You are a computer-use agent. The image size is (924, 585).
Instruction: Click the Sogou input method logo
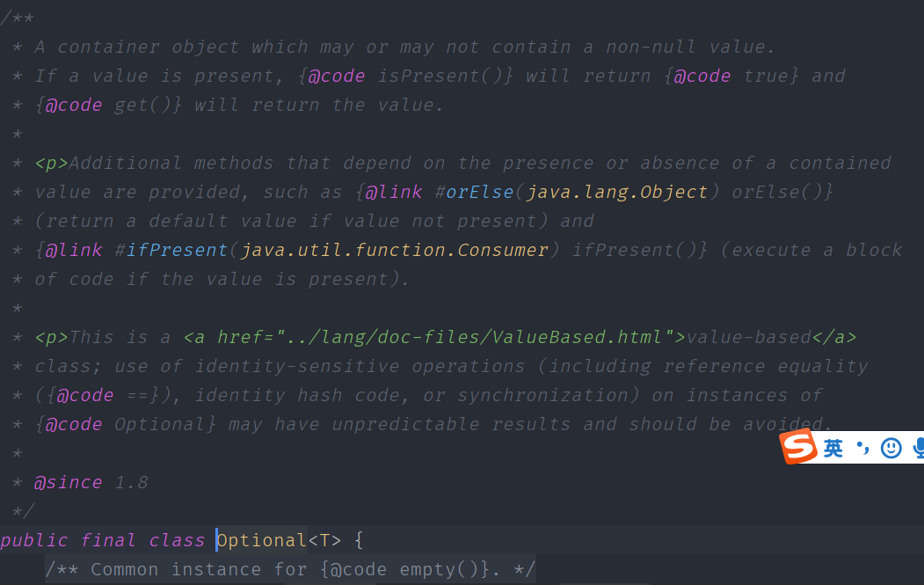800,449
